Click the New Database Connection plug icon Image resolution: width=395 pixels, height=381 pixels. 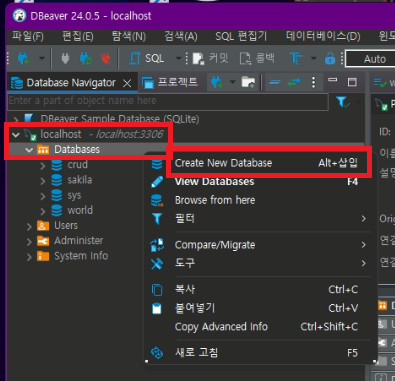tap(23, 58)
